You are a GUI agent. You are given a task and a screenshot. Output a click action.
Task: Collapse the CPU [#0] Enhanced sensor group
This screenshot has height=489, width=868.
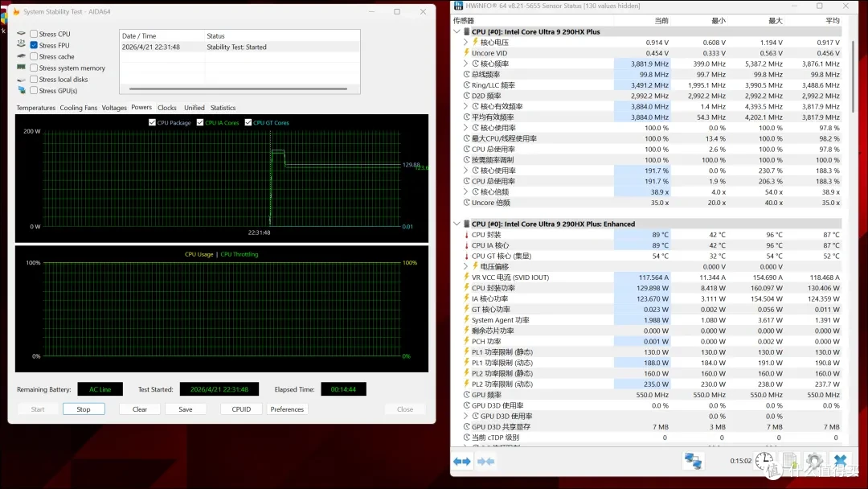[457, 224]
